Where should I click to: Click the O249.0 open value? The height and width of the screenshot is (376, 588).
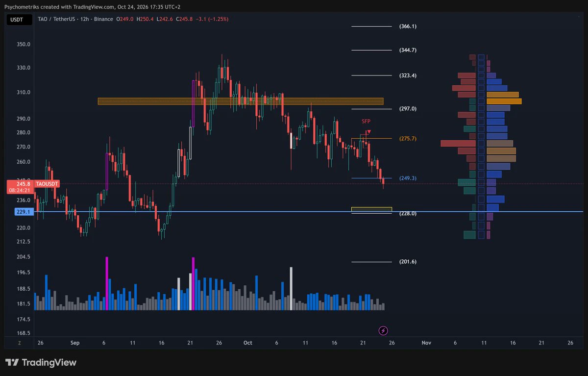click(x=125, y=19)
